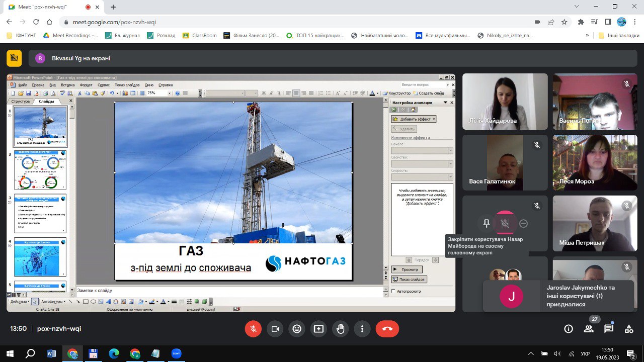The height and width of the screenshot is (362, 644).
Task: Open emoji reactions in call bar
Action: 297,329
